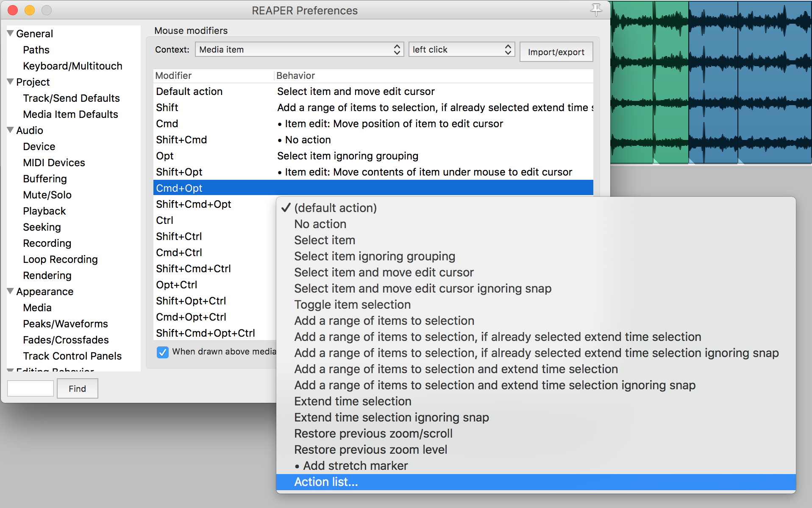The width and height of the screenshot is (812, 508).
Task: Collapse the General tree section
Action: [11, 33]
